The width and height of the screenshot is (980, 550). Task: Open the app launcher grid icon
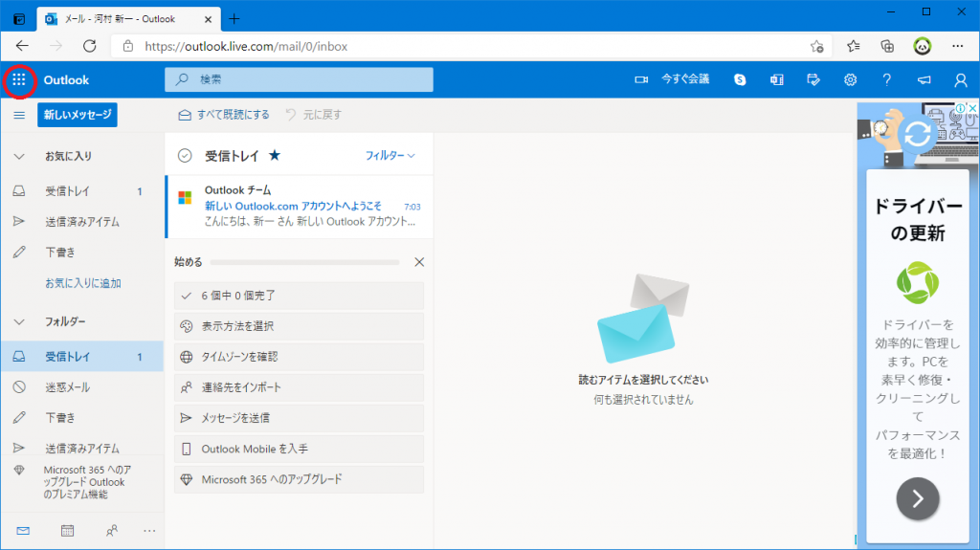click(x=19, y=80)
